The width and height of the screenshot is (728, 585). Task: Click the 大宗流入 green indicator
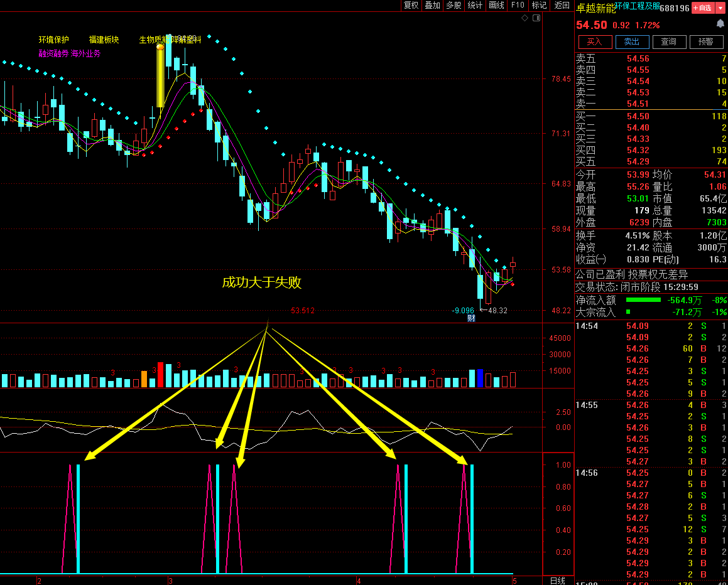[x=628, y=312]
